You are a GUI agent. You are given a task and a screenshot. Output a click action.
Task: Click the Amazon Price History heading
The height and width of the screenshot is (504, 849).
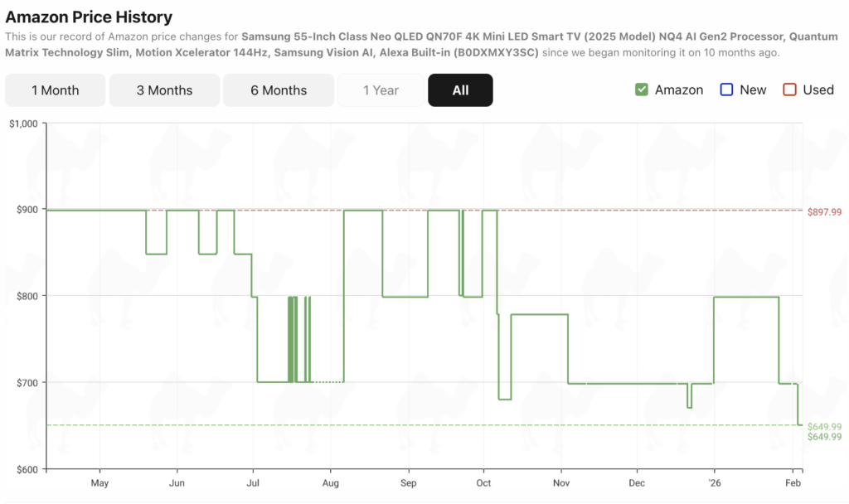89,17
